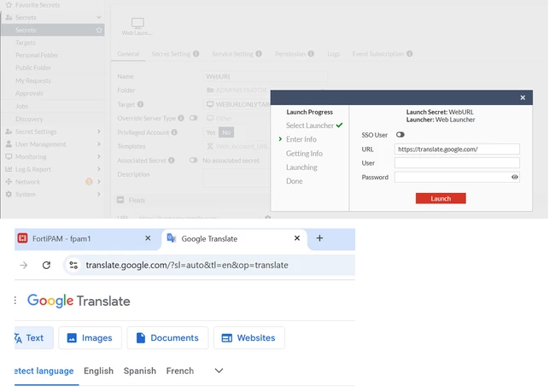The height and width of the screenshot is (392, 555).
Task: Click User field in launch dialog
Action: point(457,163)
